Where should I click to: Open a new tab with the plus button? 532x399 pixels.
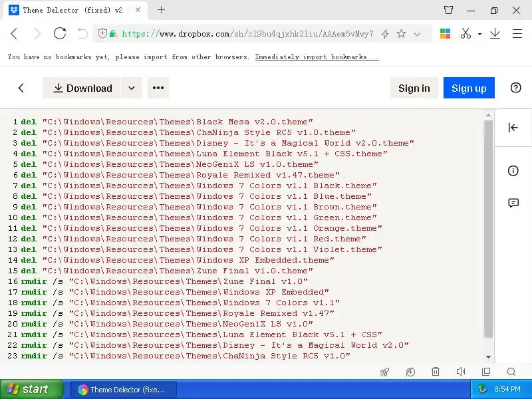click(161, 10)
